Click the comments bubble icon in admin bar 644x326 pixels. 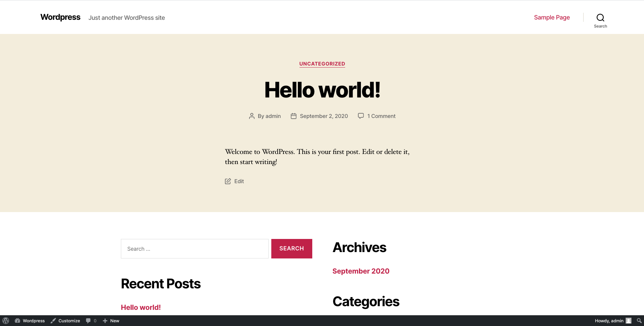(88, 321)
